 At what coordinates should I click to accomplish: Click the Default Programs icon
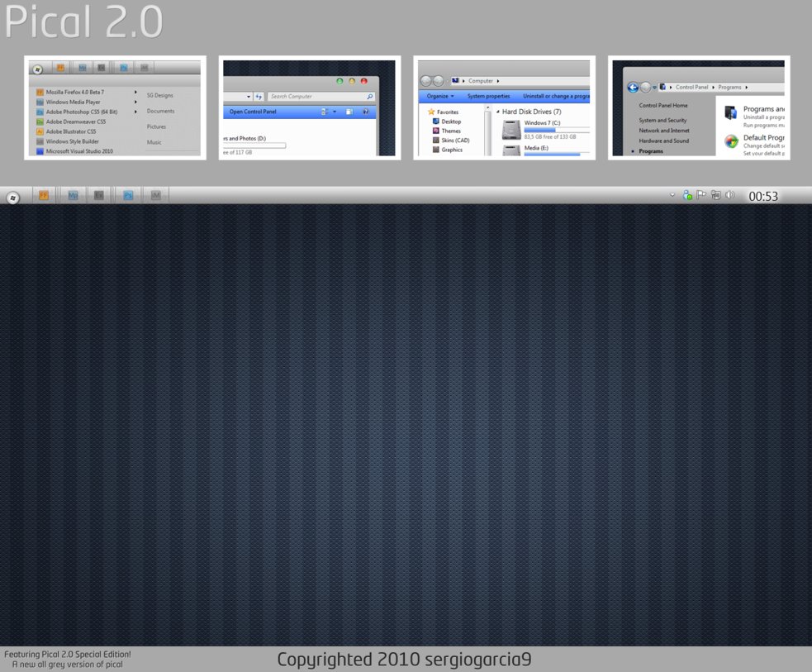coord(731,141)
